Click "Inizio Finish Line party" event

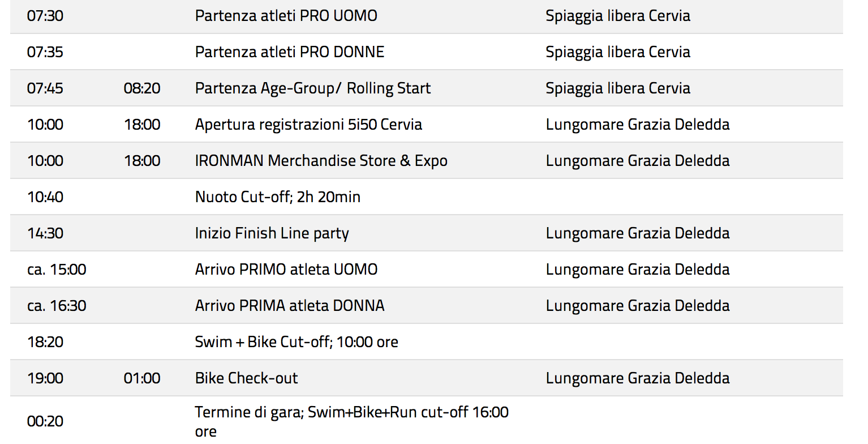click(x=272, y=233)
